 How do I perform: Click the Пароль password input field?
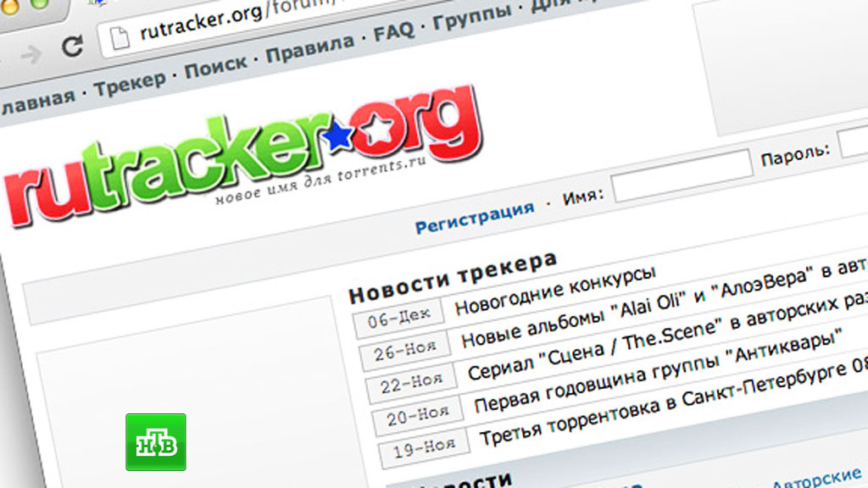(854, 141)
